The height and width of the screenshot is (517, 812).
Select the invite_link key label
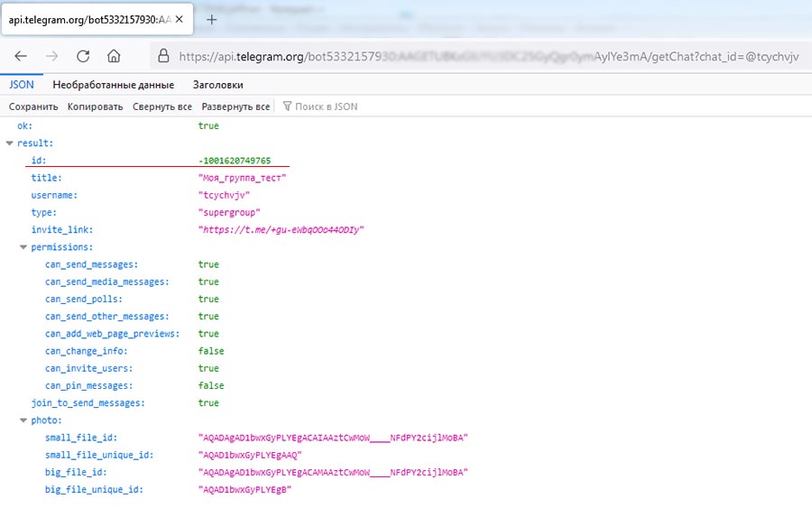coord(62,229)
